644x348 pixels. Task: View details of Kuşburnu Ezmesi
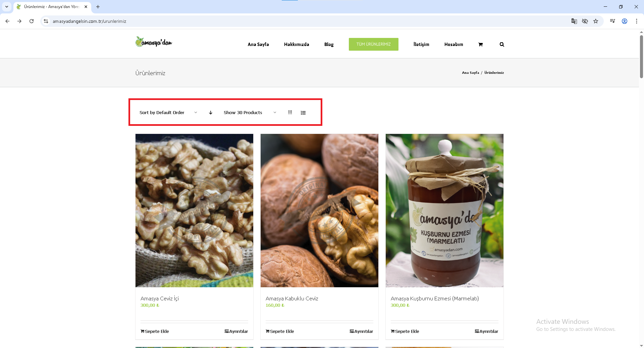coord(487,332)
